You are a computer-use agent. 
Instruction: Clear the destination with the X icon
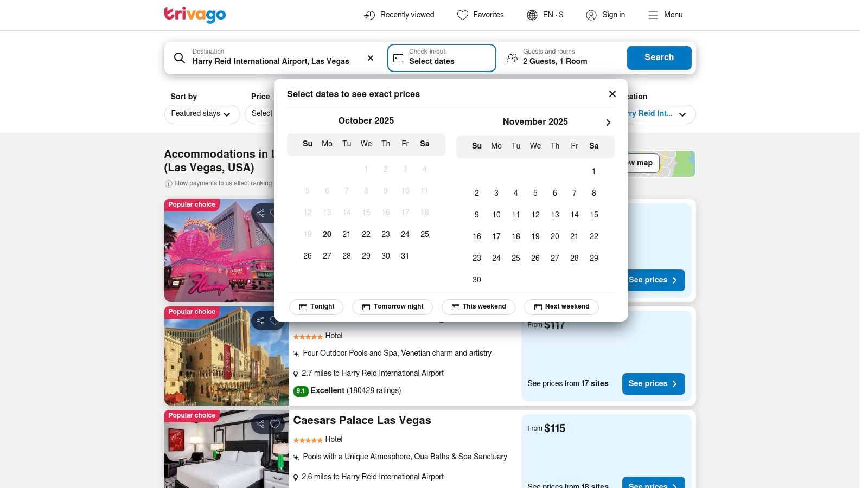371,58
